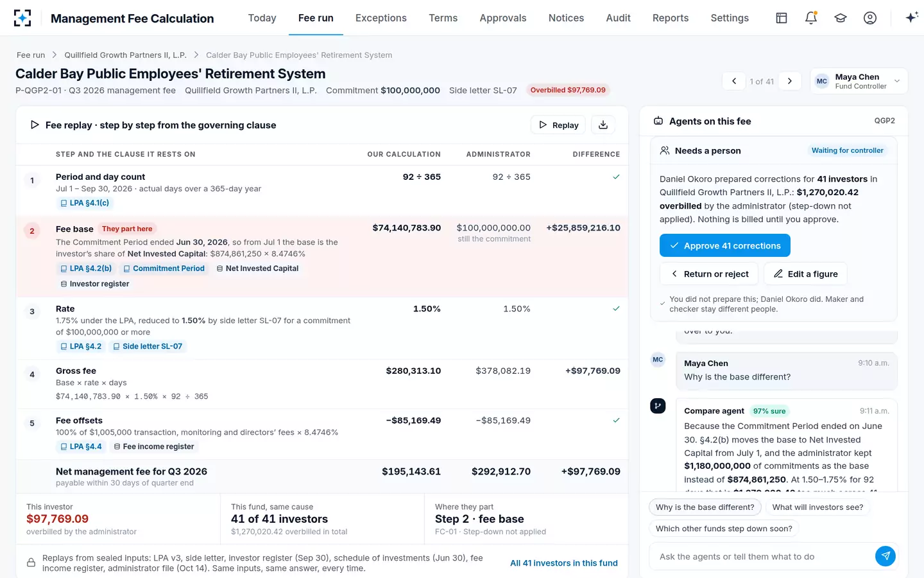The height and width of the screenshot is (578, 924).
Task: Click the Overbilled $97,769.09 badge
Action: click(568, 90)
